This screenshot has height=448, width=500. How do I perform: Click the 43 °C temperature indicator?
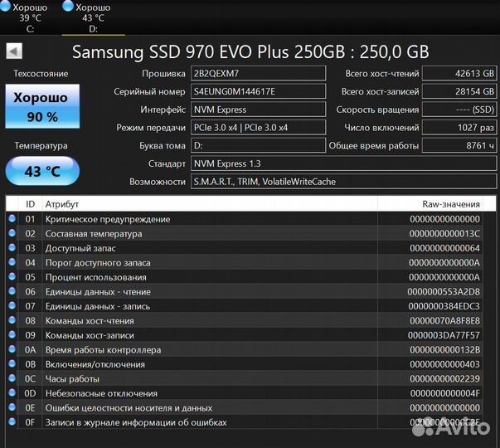coord(42,171)
